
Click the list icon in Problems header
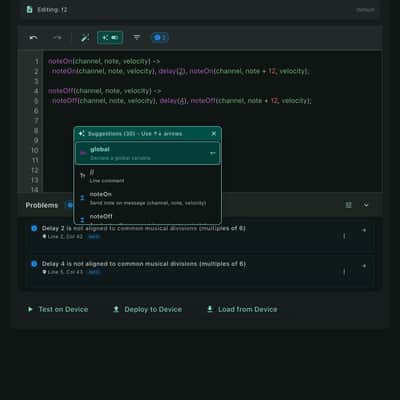coord(348,205)
